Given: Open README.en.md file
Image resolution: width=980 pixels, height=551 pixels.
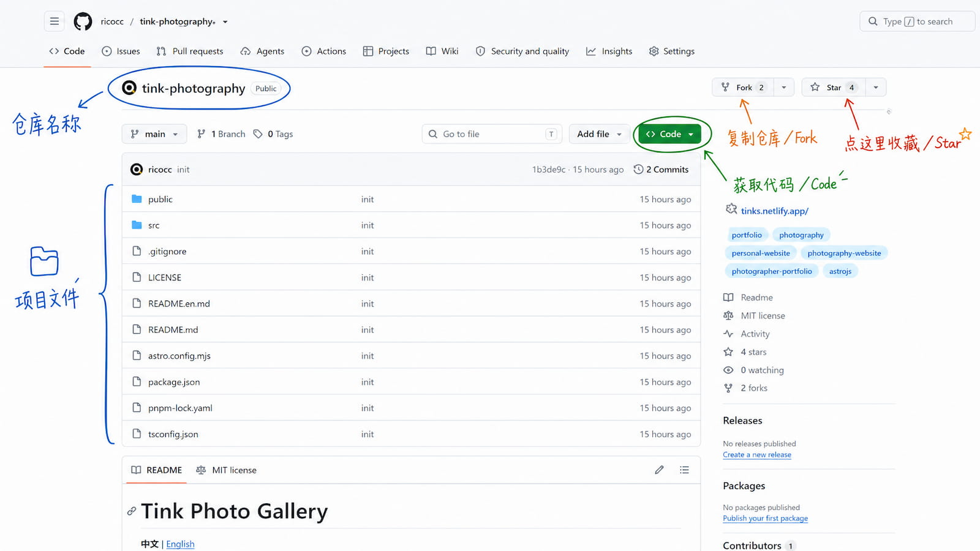Looking at the screenshot, I should (179, 304).
